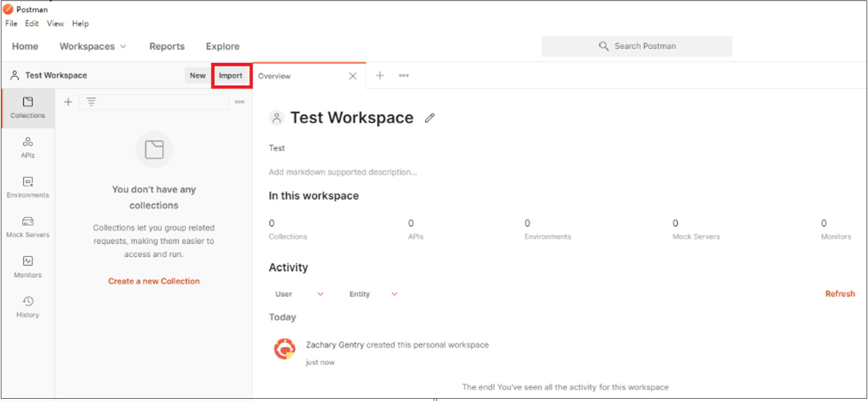Screen dimensions: 868x401
Task: Click the workspace avatar beside the title
Action: point(277,118)
